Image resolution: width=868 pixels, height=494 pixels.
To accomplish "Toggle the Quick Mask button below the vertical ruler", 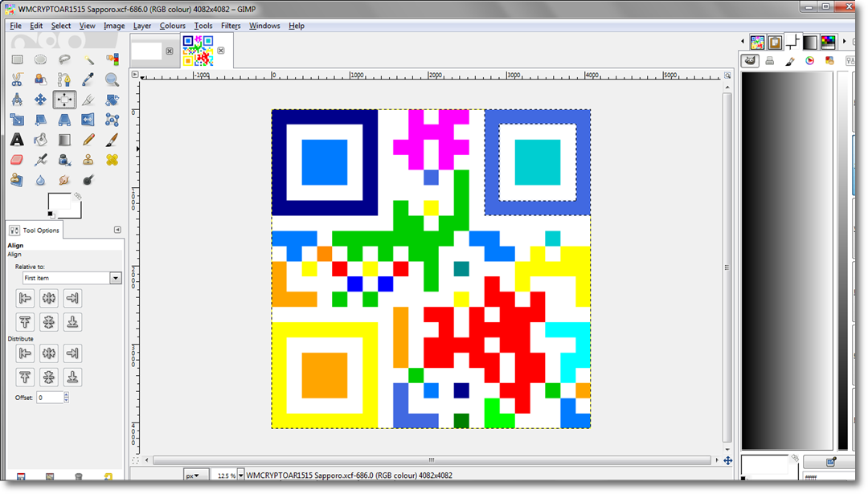I will (x=135, y=460).
